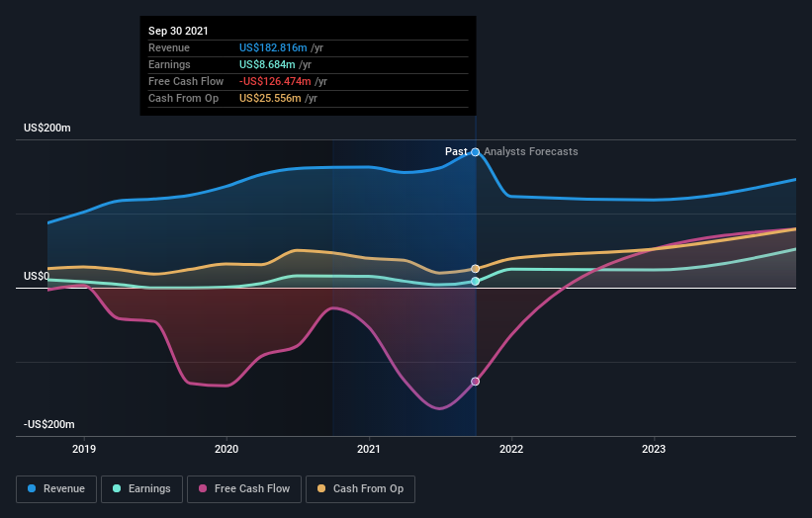Select the 2023 x-axis label
This screenshot has width=812, height=518.
pyautogui.click(x=654, y=449)
